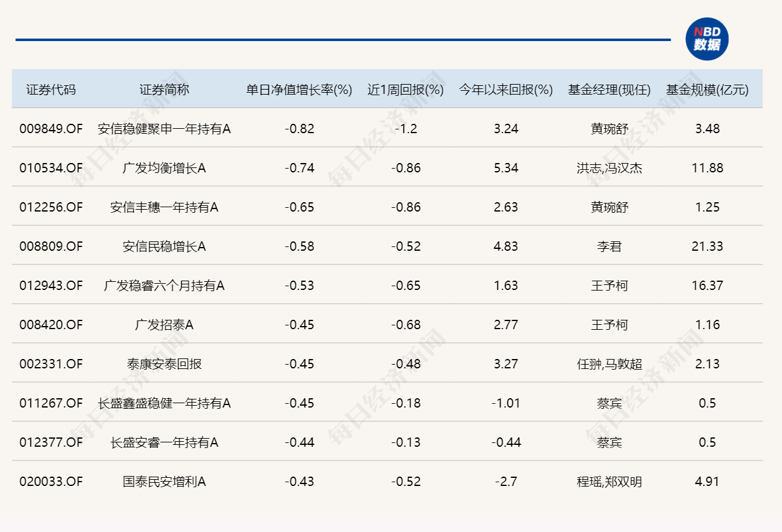The width and height of the screenshot is (782, 532).
Task: Click fund code 012256.OF
Action: pyautogui.click(x=51, y=207)
